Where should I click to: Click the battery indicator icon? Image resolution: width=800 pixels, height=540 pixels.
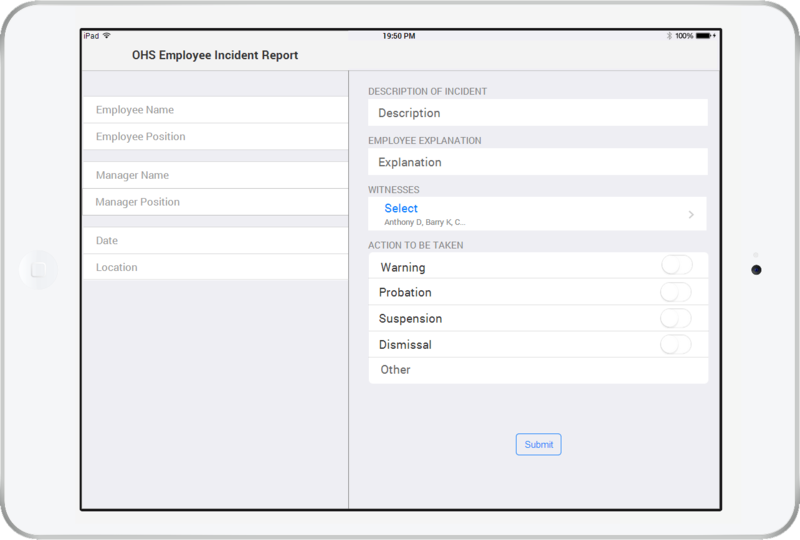[705, 36]
